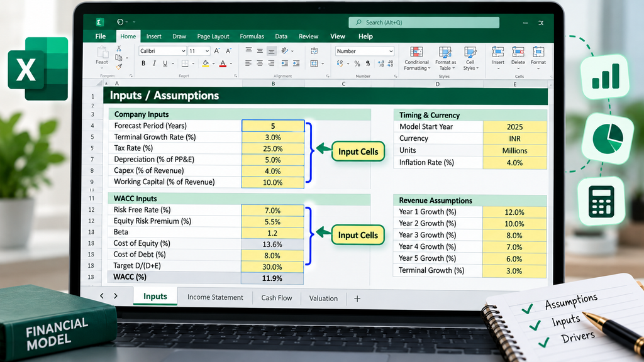Add a new sheet with plus

[357, 299]
